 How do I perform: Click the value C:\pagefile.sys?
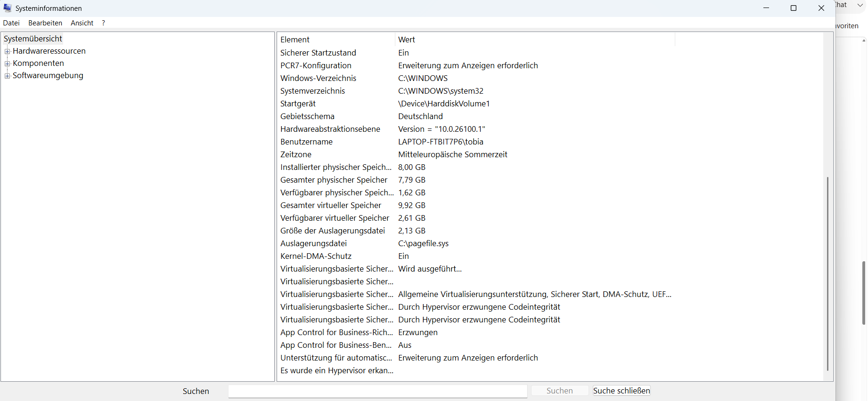click(x=423, y=243)
